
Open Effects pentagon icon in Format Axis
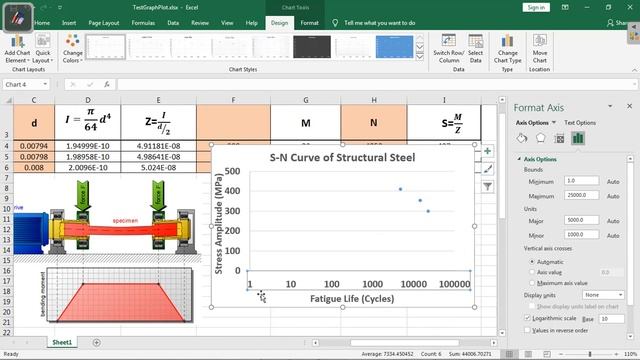pos(540,138)
